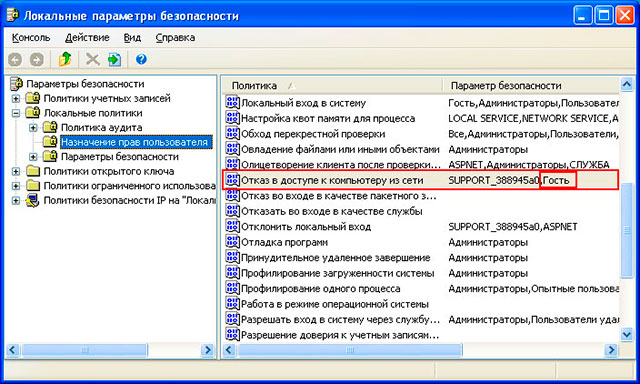Click the policy icon for Локальный вход в систему
640x384 pixels.
[x=232, y=102]
